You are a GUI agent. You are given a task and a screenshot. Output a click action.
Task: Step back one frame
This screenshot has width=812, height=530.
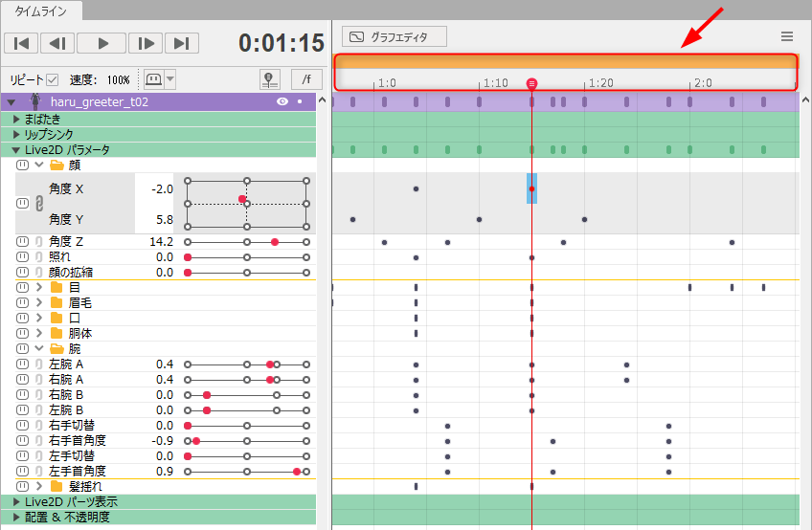[57, 43]
